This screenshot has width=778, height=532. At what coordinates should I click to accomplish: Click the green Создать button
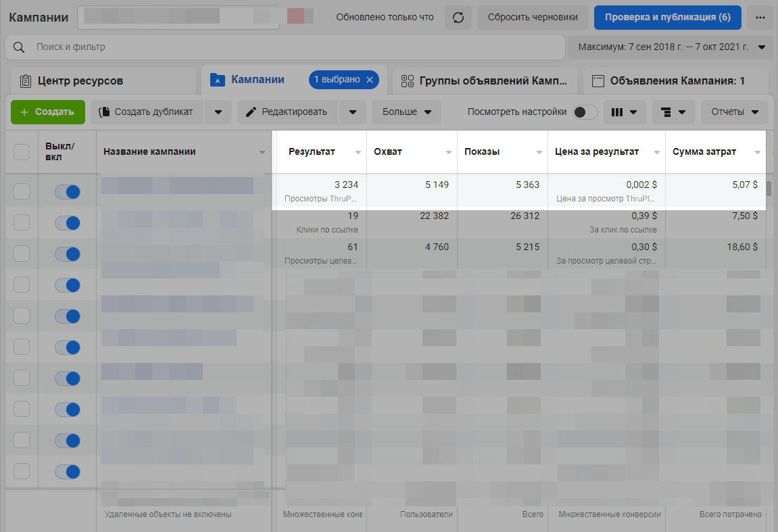[47, 112]
